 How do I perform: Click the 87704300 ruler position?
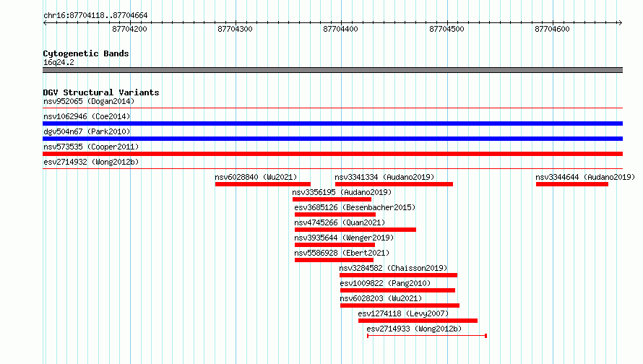(x=235, y=29)
